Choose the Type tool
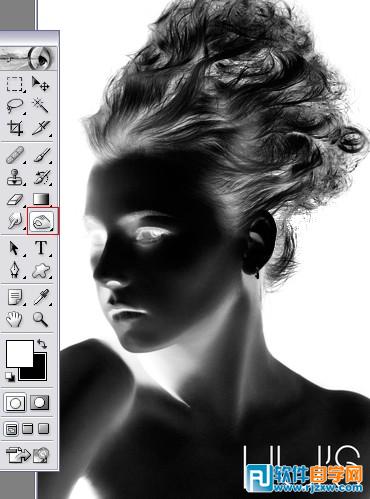The width and height of the screenshot is (370, 499). [x=41, y=248]
